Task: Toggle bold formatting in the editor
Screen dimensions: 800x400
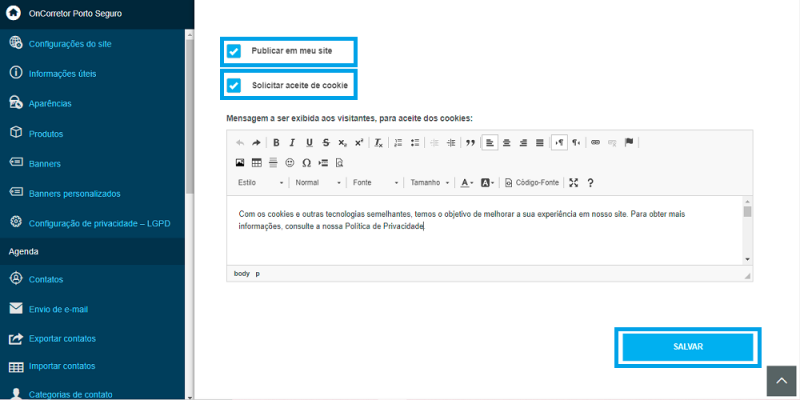Action: pos(277,143)
